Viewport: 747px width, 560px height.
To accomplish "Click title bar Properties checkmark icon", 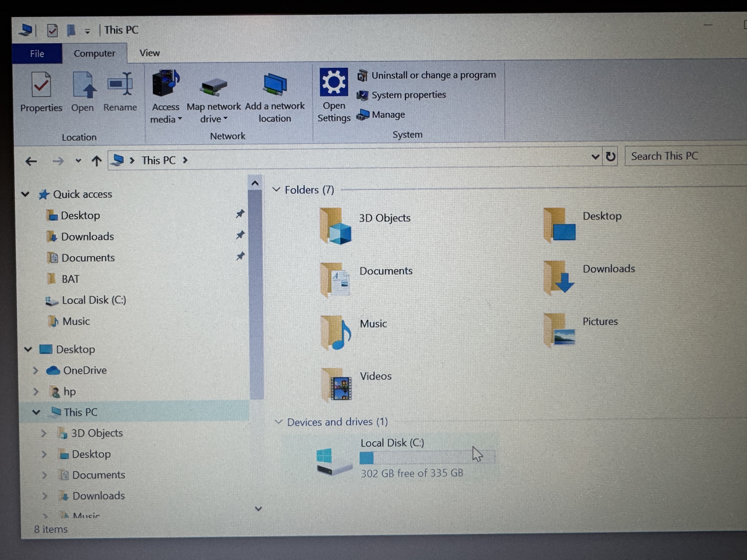I will 52,31.
